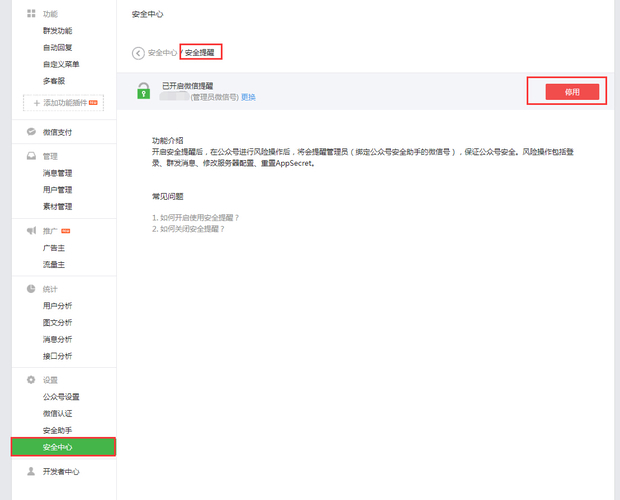The width and height of the screenshot is (620, 500).
Task: Open 自动回复 menu item
Action: pos(57,47)
